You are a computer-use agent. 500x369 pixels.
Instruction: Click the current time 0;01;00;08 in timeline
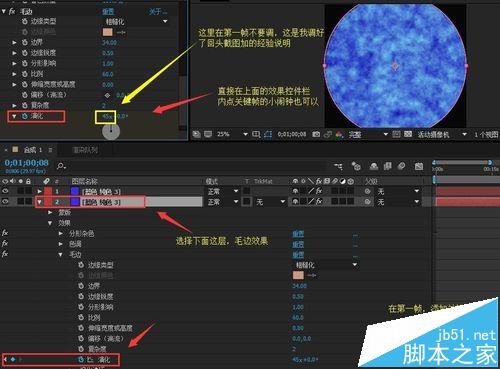27,163
